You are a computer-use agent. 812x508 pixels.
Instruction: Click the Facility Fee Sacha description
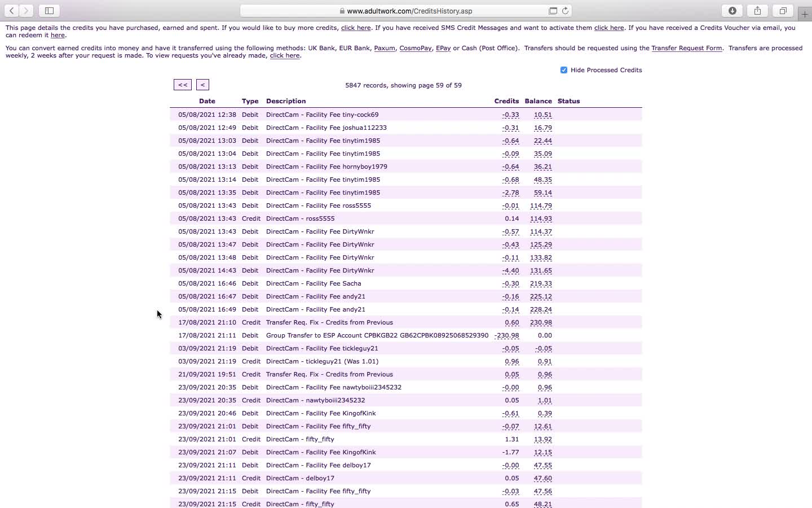tap(314, 283)
